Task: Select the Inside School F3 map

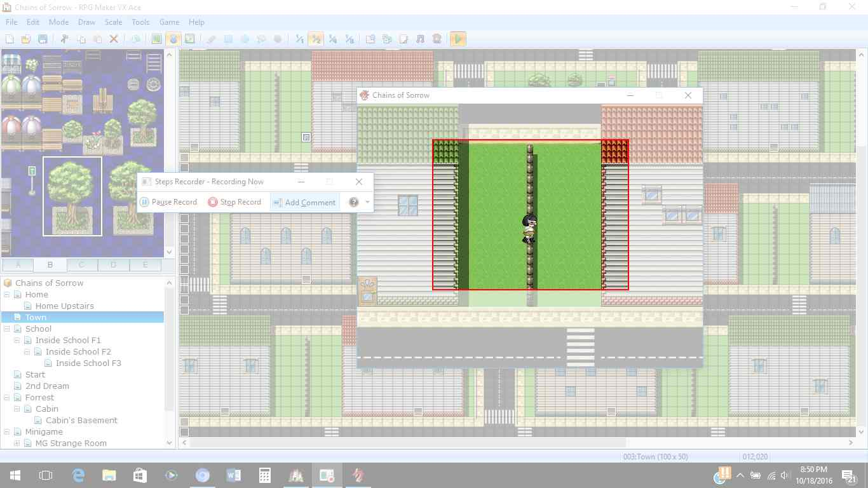Action: (x=88, y=363)
